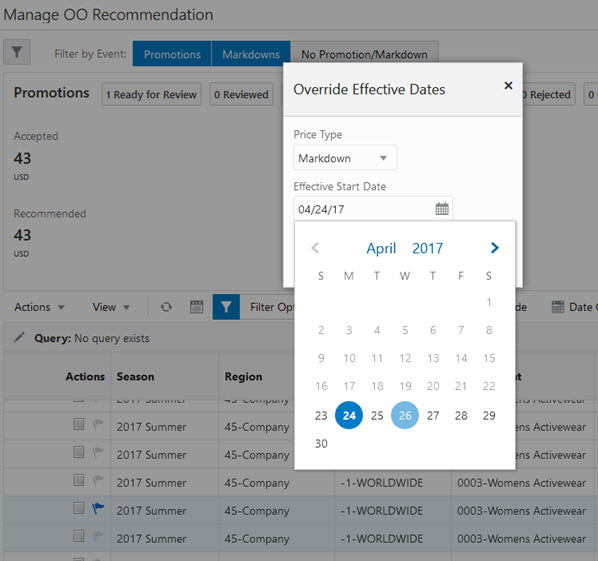Viewport: 598px width, 561px height.
Task: Expand the View menu
Action: click(111, 307)
